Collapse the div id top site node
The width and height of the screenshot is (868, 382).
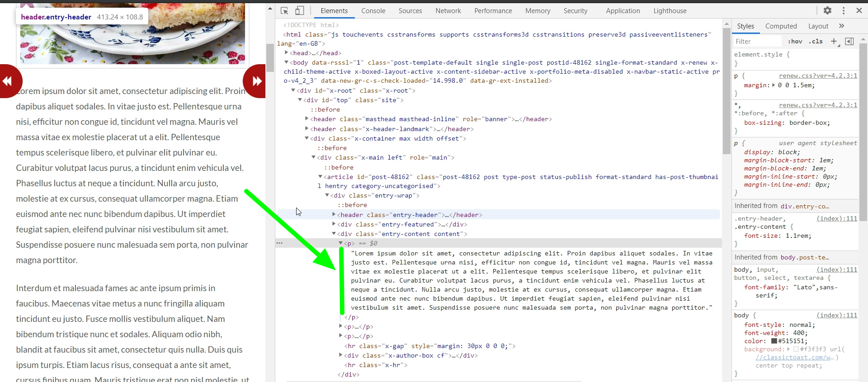point(300,100)
